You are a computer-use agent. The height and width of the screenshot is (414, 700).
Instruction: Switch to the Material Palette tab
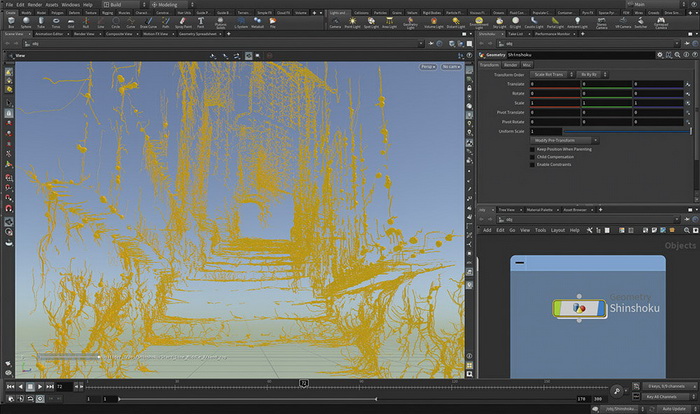point(539,209)
